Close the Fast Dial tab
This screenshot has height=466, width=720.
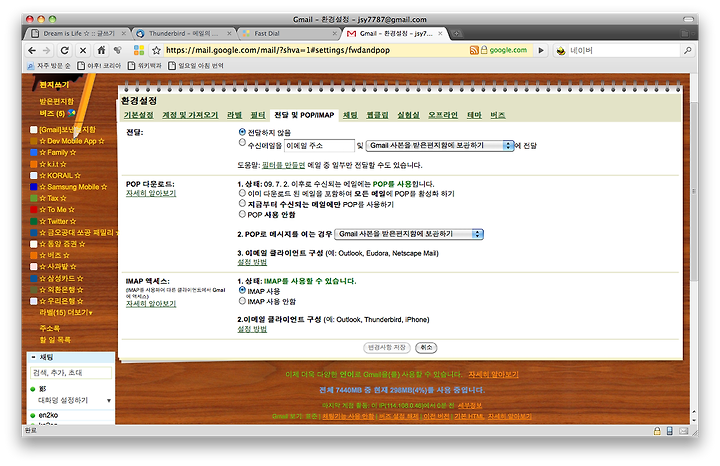[x=334, y=34]
